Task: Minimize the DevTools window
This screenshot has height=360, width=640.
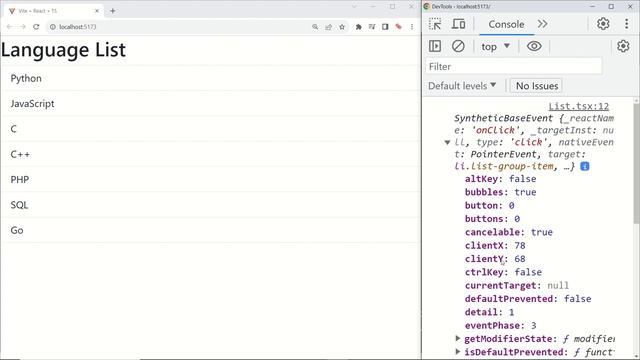Action: pos(592,6)
